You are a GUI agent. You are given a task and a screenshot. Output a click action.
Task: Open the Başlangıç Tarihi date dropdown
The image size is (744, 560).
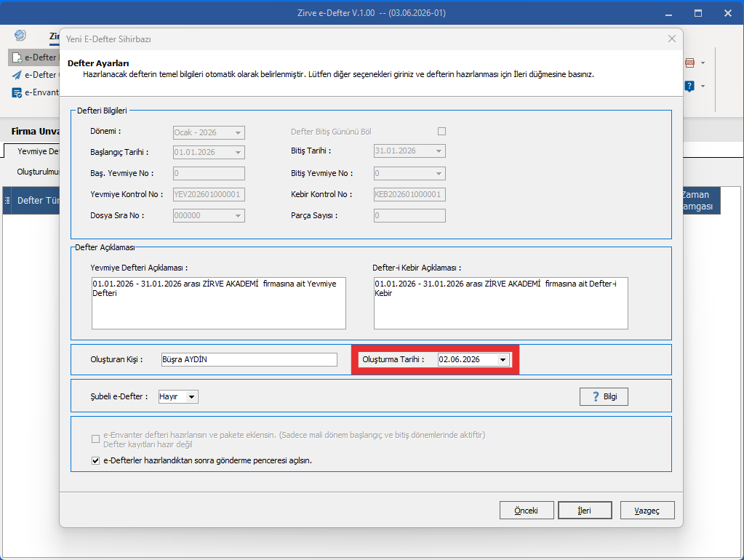[239, 152]
